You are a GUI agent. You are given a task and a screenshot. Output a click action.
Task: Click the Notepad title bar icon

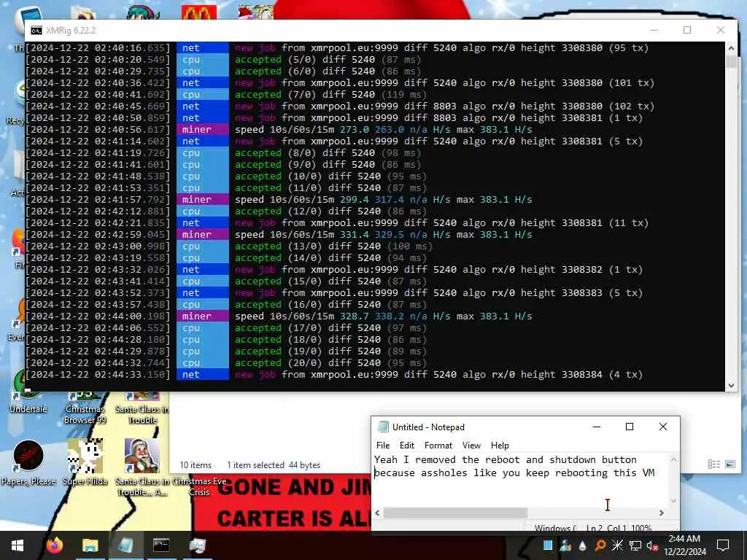(x=383, y=427)
